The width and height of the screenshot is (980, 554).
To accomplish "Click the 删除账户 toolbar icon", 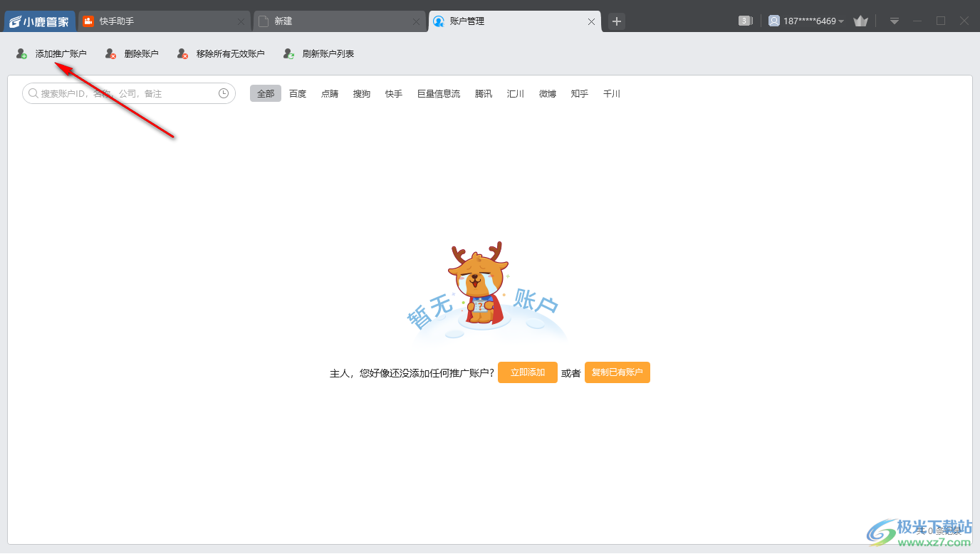I will pyautogui.click(x=110, y=53).
